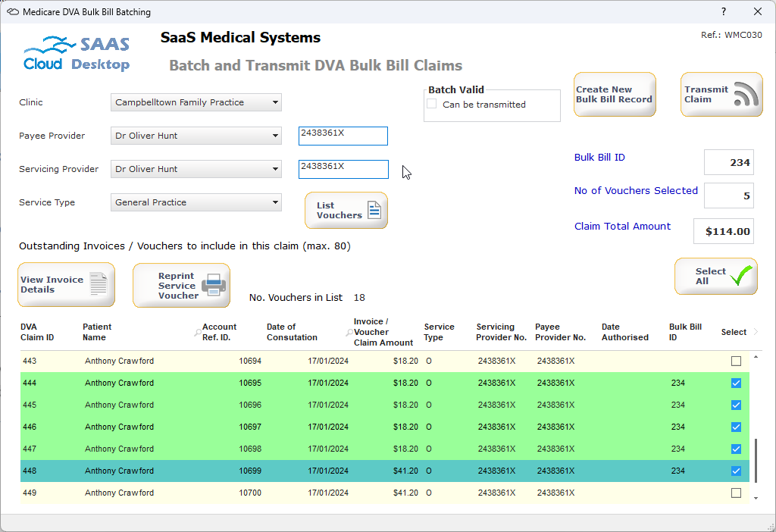Click the Servicing Provider number field
Screen dimensions: 776x532
point(343,169)
